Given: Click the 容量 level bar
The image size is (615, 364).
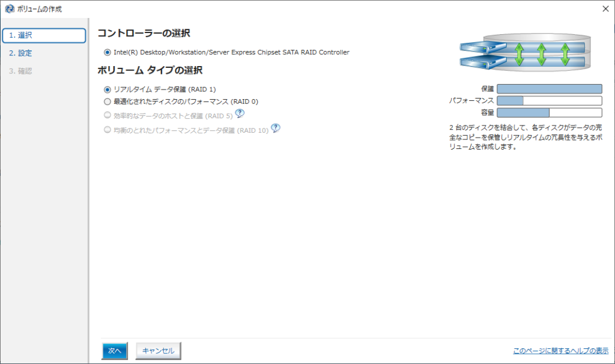Looking at the screenshot, I should pos(550,112).
